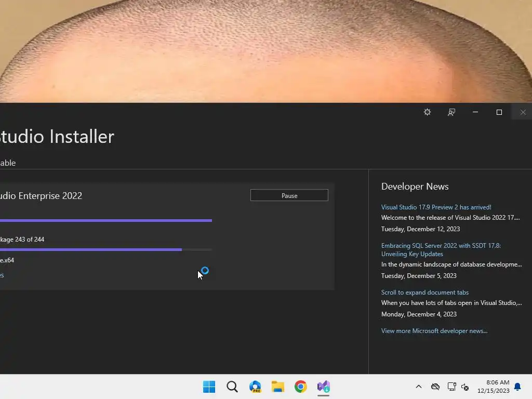
Task: Click the 'Enterprise 2022' product title
Action: [41, 196]
